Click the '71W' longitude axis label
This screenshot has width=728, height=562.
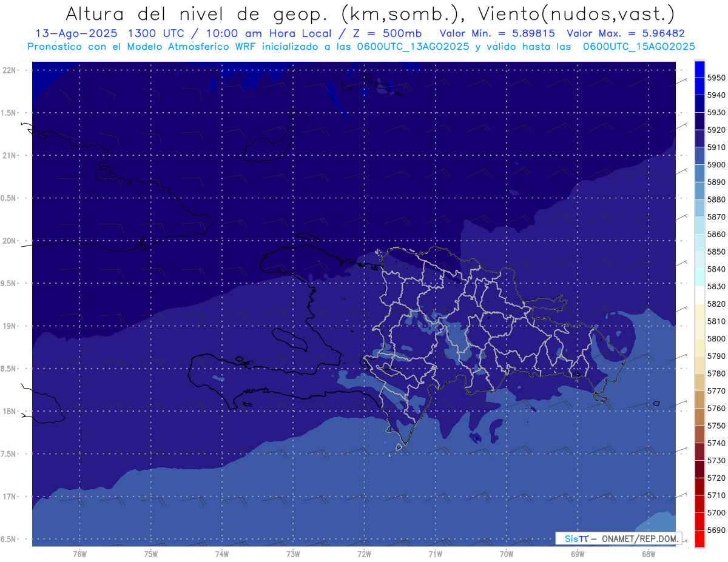coord(435,555)
